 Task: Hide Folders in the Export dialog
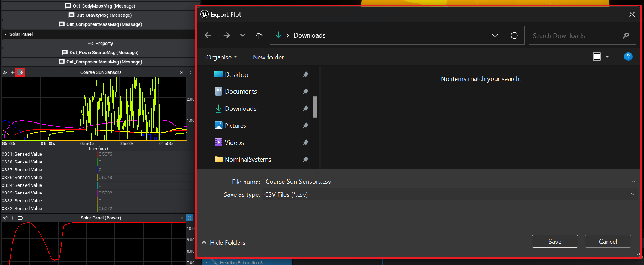click(224, 243)
